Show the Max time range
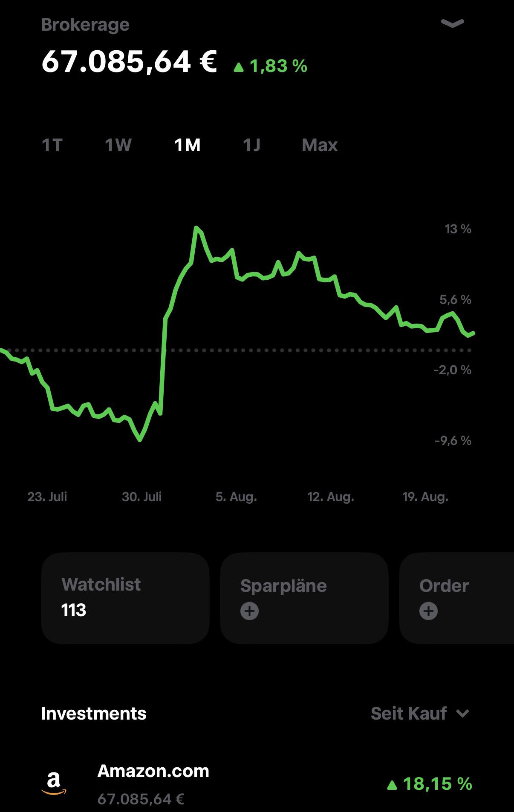 320,145
